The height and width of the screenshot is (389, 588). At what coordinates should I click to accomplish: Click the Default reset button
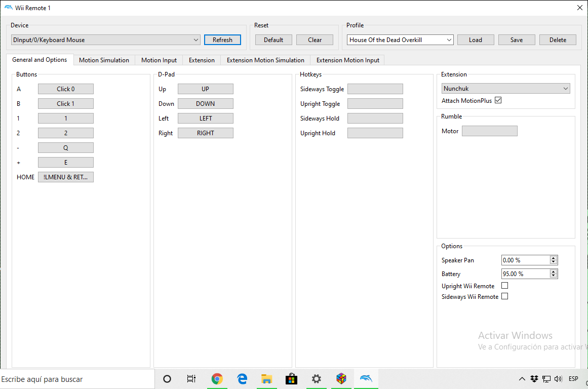click(273, 40)
